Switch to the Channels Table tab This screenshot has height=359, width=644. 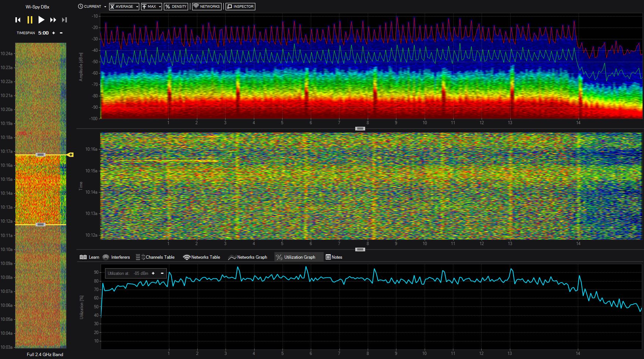155,257
